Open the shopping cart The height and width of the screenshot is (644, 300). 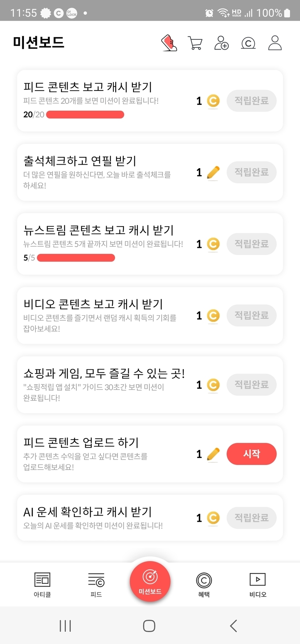[x=195, y=43]
